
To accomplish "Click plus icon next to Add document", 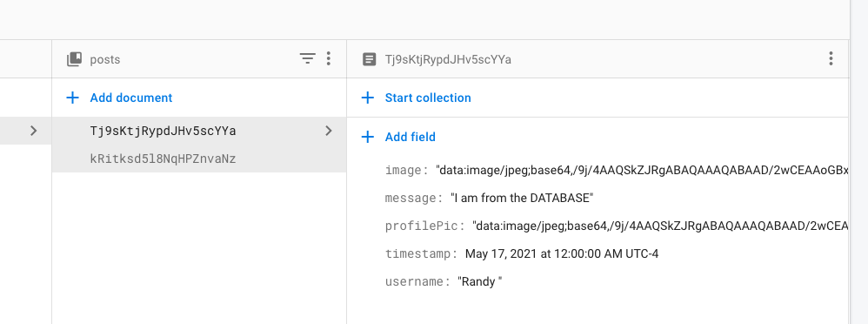I will [x=72, y=98].
